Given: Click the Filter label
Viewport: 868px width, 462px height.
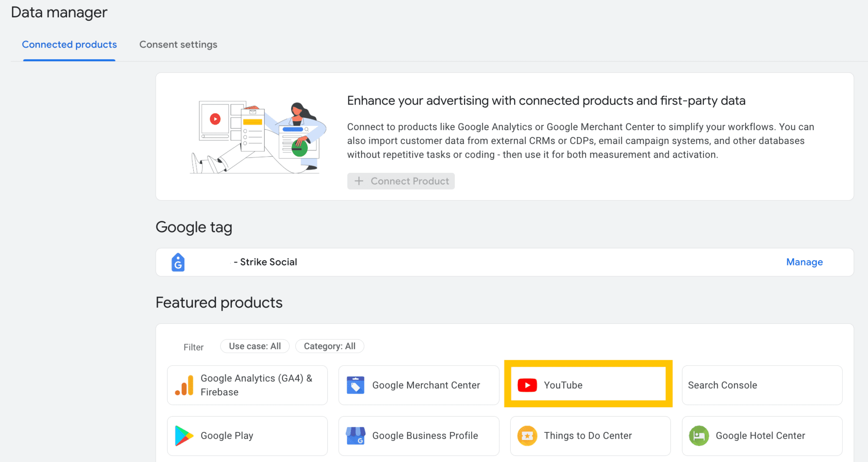Looking at the screenshot, I should [194, 347].
